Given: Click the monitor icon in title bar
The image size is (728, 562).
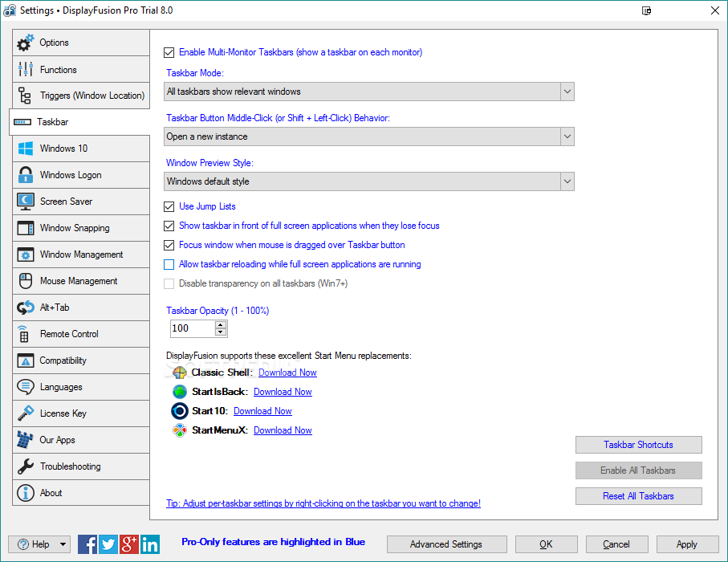Looking at the screenshot, I should pos(646,10).
